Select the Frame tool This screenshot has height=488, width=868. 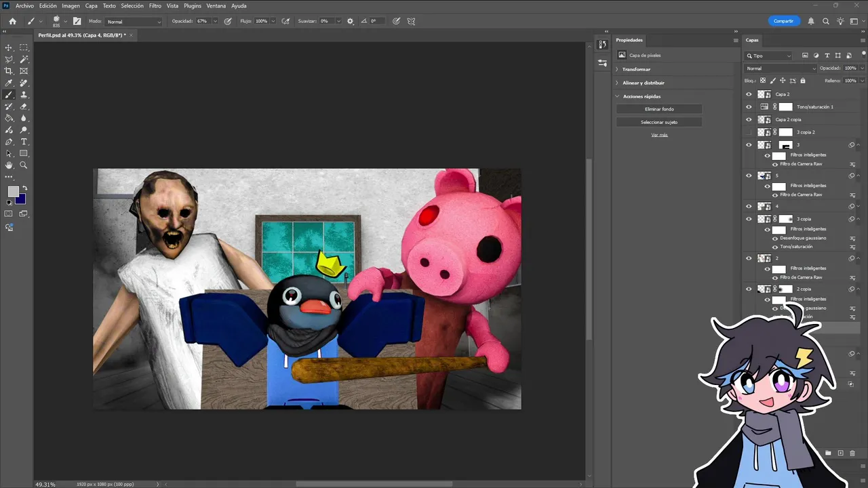pyautogui.click(x=24, y=71)
